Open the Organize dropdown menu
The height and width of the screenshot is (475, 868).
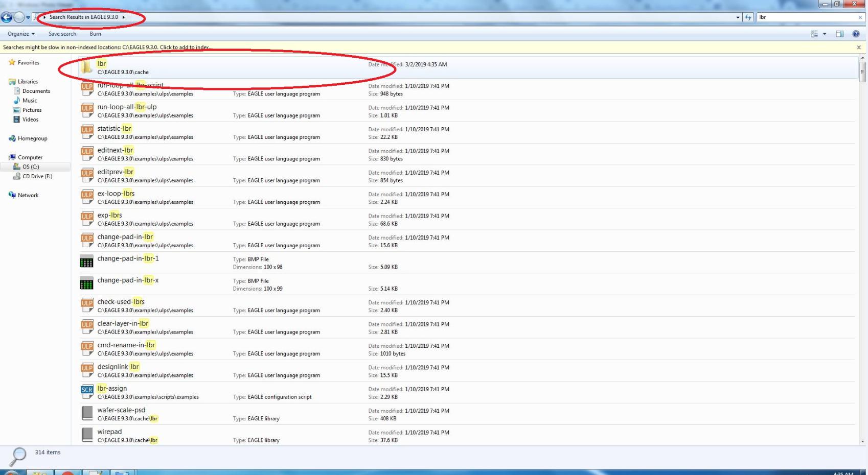[x=21, y=34]
